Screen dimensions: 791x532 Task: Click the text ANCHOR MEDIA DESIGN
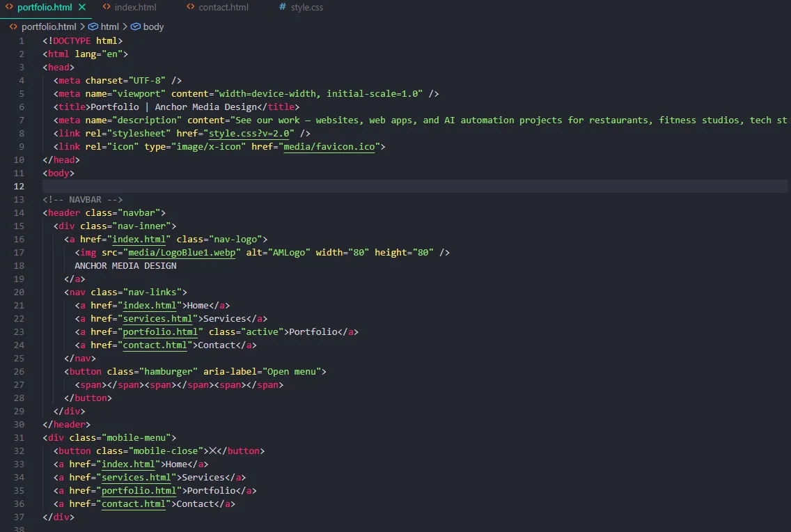tap(125, 266)
